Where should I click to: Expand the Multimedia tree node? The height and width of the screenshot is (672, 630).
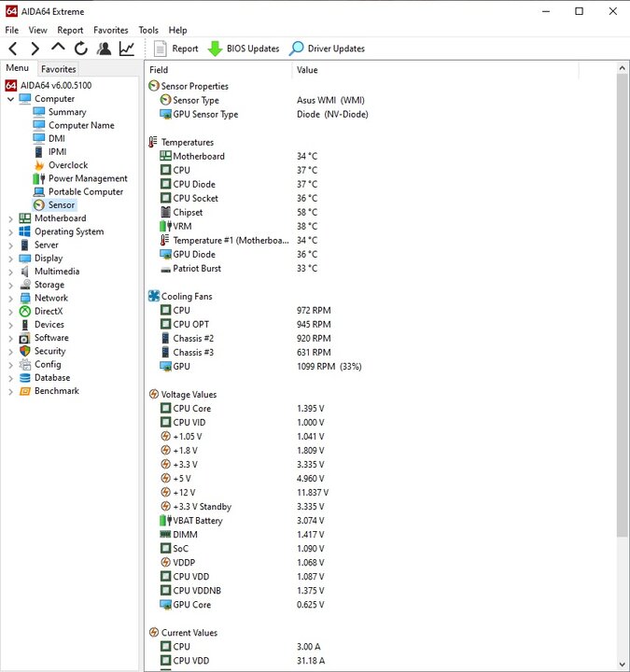pos(10,272)
